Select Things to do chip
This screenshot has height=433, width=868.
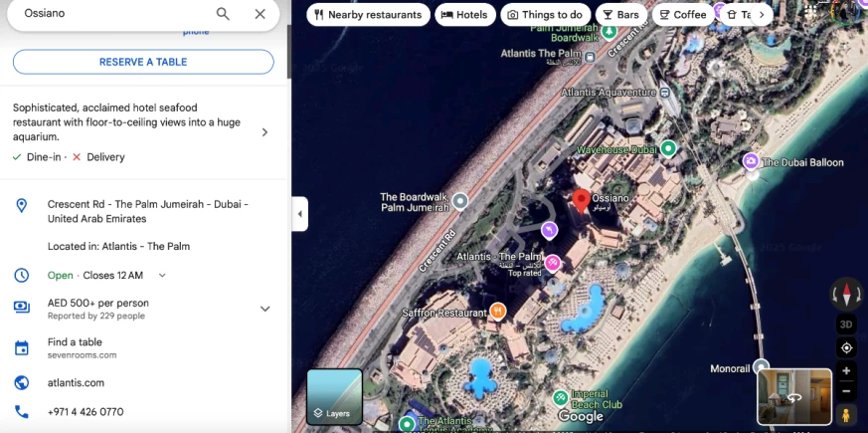[x=545, y=15]
